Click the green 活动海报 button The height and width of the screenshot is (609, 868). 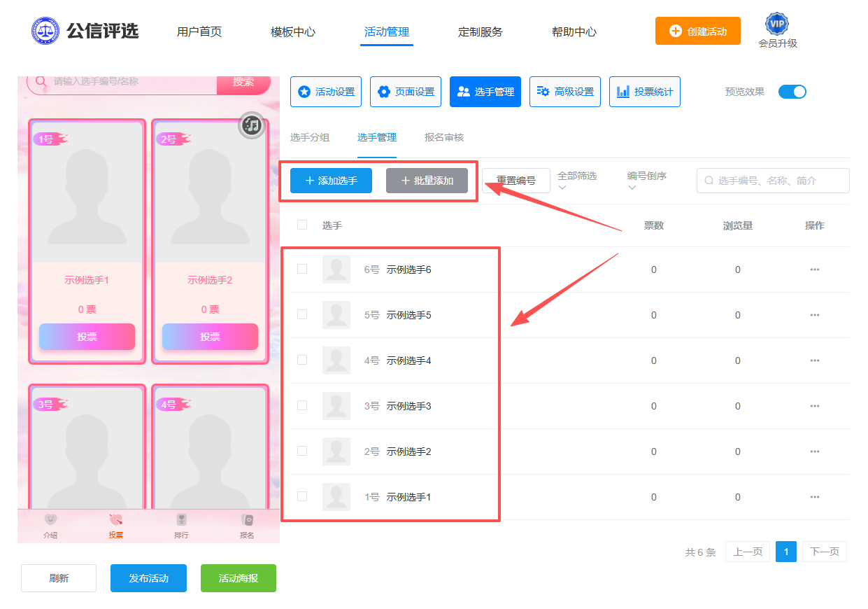coord(239,578)
